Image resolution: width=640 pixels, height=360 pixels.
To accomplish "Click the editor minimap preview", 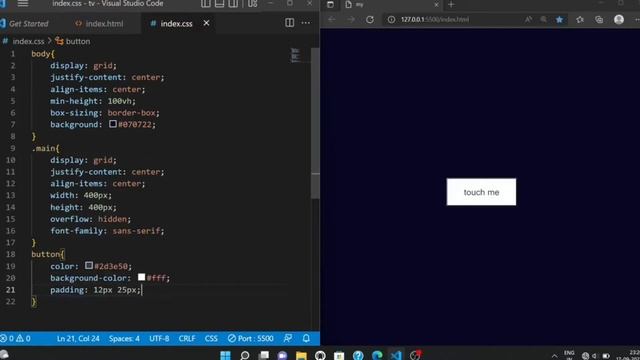I will (x=295, y=55).
